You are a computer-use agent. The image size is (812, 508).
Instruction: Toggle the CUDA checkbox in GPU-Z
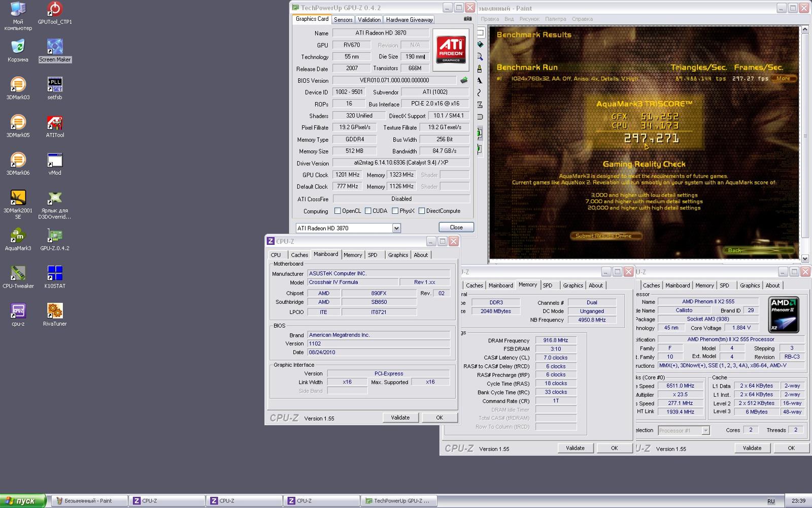[368, 211]
